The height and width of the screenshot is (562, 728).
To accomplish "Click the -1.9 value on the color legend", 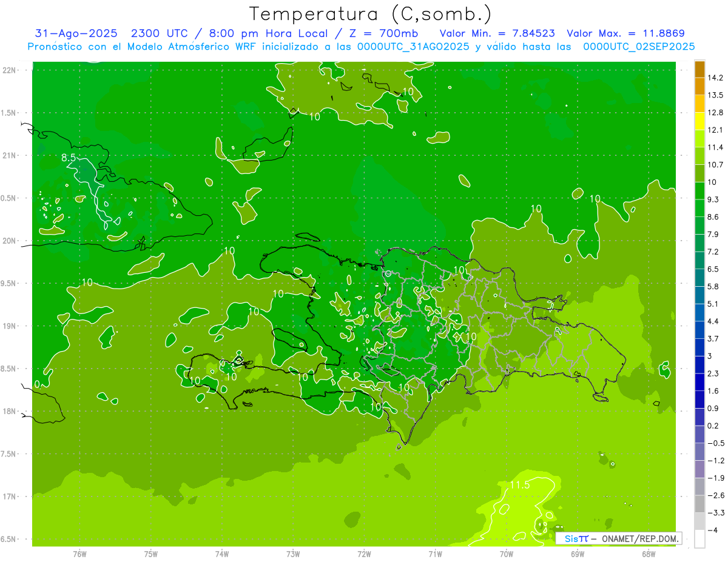I will [x=715, y=478].
